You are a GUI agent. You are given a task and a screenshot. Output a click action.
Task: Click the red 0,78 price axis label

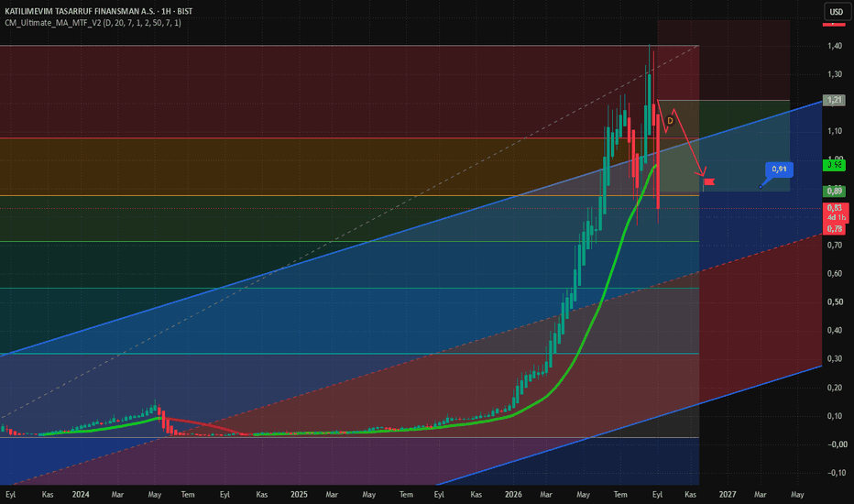click(x=835, y=229)
